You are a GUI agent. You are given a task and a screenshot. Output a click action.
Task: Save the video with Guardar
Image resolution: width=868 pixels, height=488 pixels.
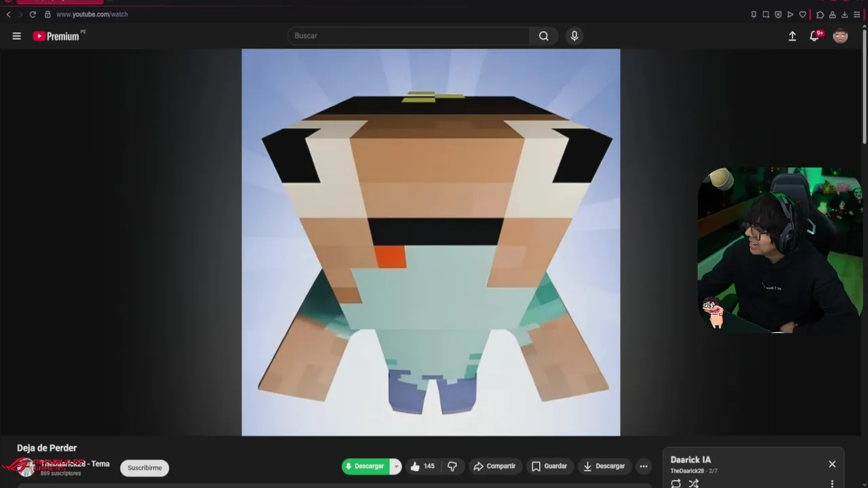pos(549,466)
